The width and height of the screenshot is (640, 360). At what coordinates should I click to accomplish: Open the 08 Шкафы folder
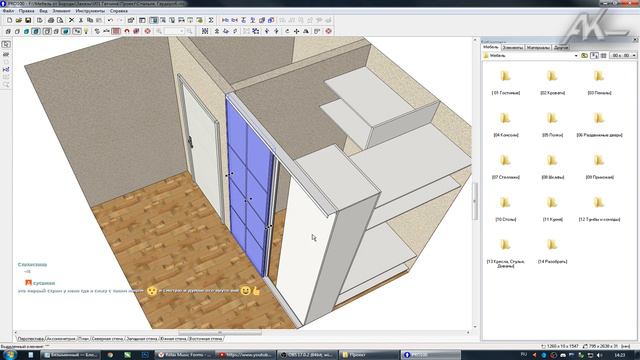[553, 167]
